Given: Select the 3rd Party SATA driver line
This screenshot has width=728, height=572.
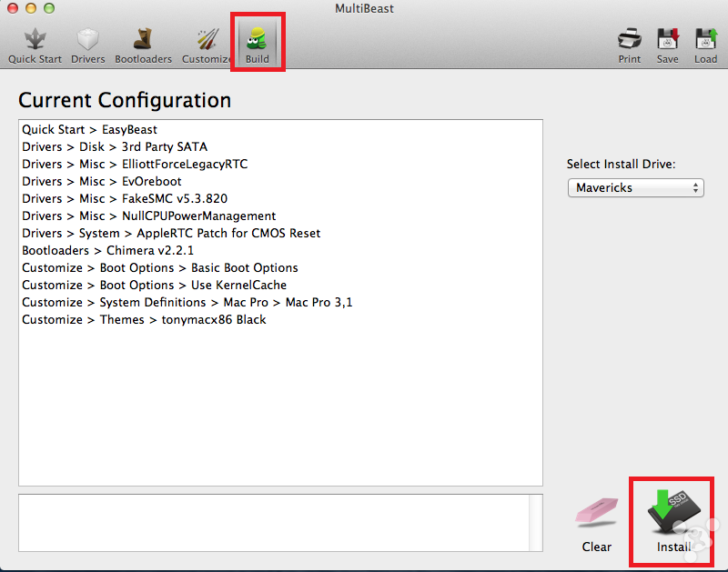Looking at the screenshot, I should click(115, 147).
